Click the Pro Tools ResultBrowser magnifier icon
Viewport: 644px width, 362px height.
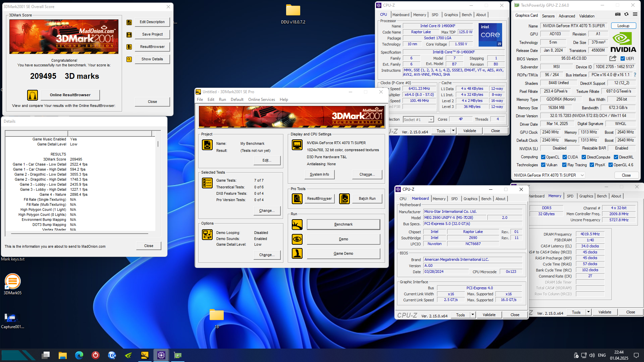[297, 199]
